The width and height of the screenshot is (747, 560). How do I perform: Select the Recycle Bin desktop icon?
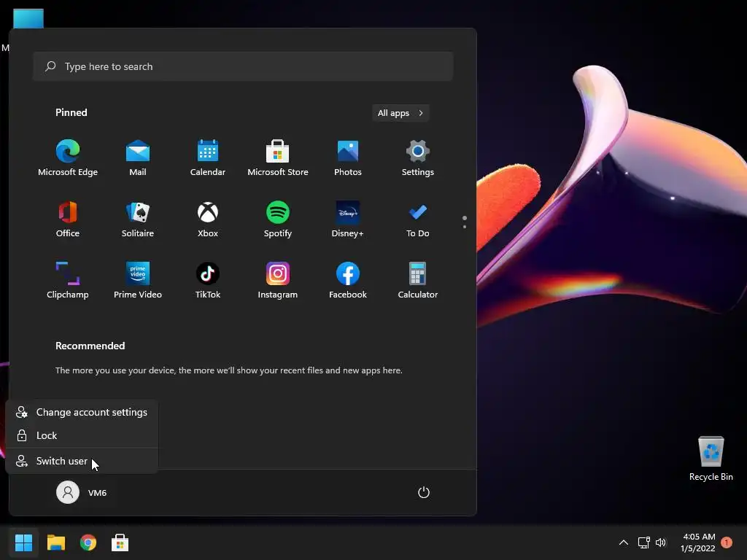tap(711, 458)
